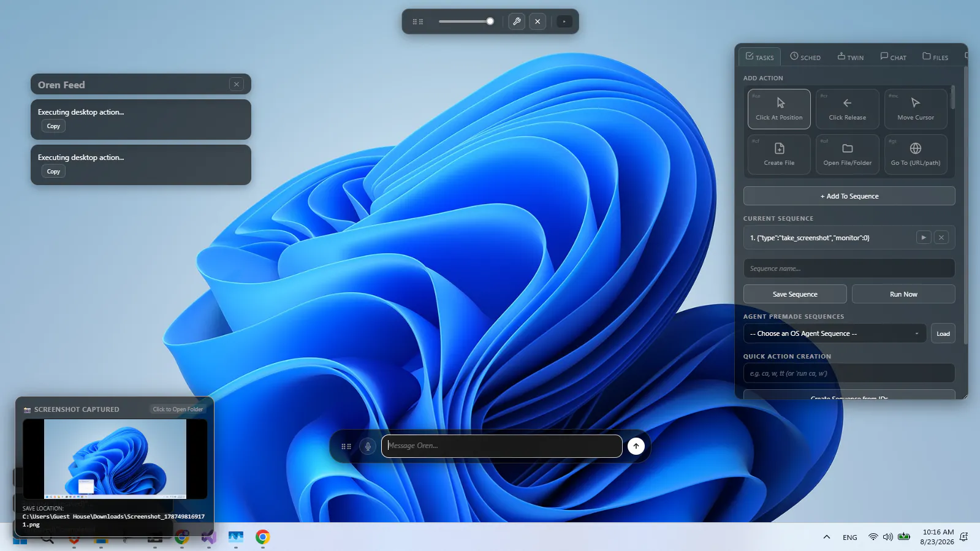Viewport: 980px width, 551px height.
Task: Click the Run Now button
Action: [x=903, y=294]
